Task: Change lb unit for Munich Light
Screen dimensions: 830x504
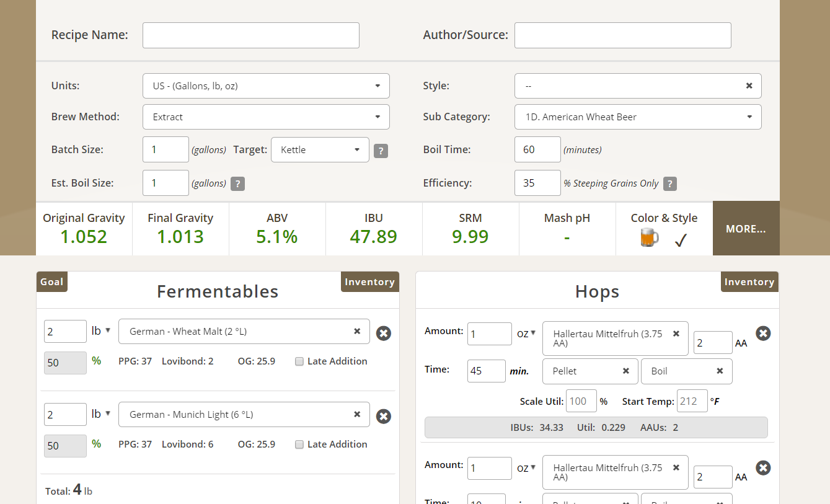Action: click(101, 413)
